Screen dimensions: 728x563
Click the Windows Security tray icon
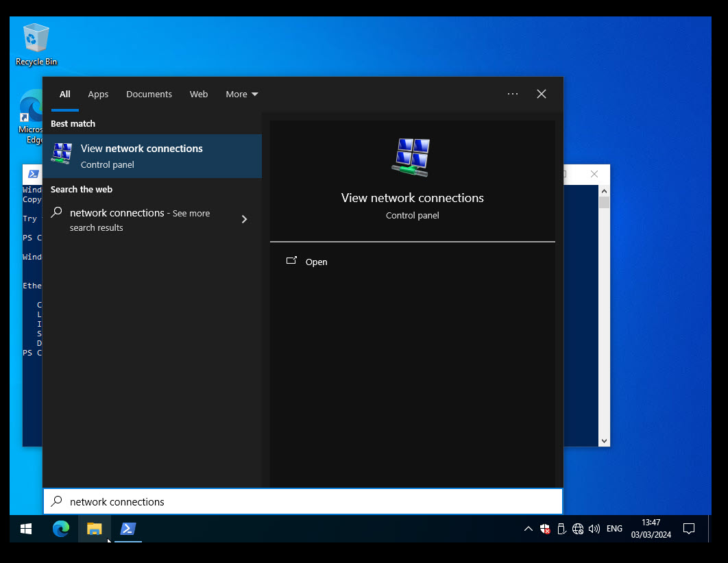point(545,529)
